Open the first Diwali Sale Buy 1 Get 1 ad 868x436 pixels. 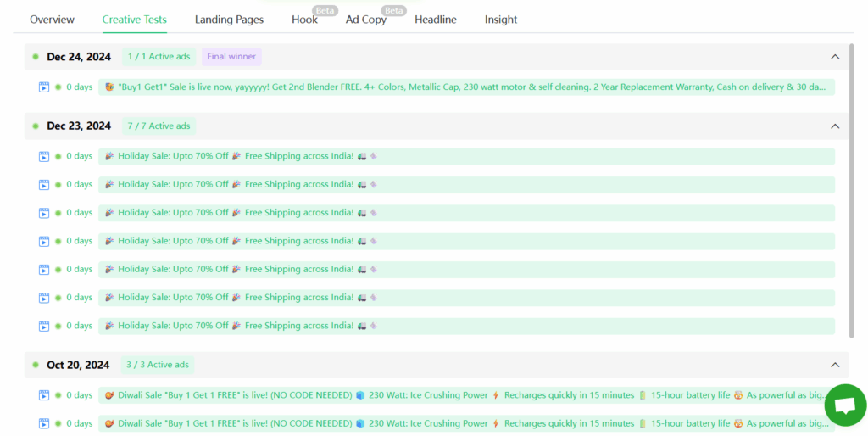(467, 395)
